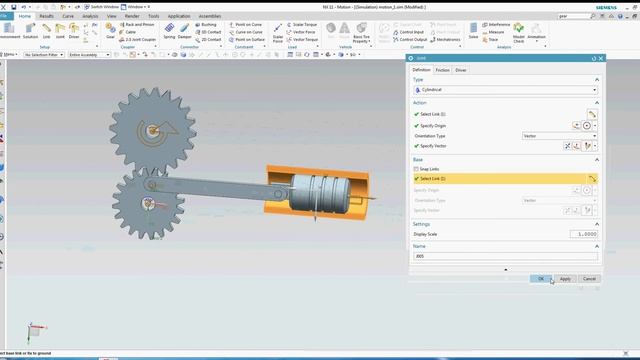Choose the Gear coupler tool
The width and height of the screenshot is (640, 360).
pyautogui.click(x=110, y=31)
